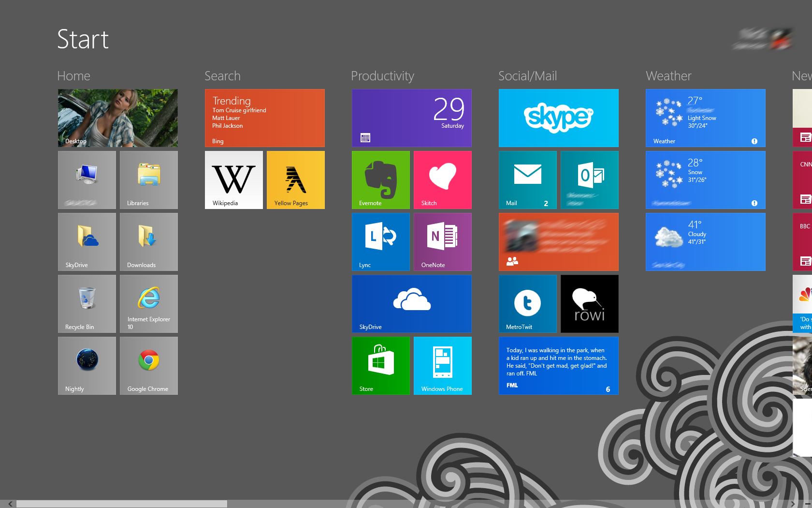Click the scrollbar right arrow
Screen dimensions: 812x508
793,504
